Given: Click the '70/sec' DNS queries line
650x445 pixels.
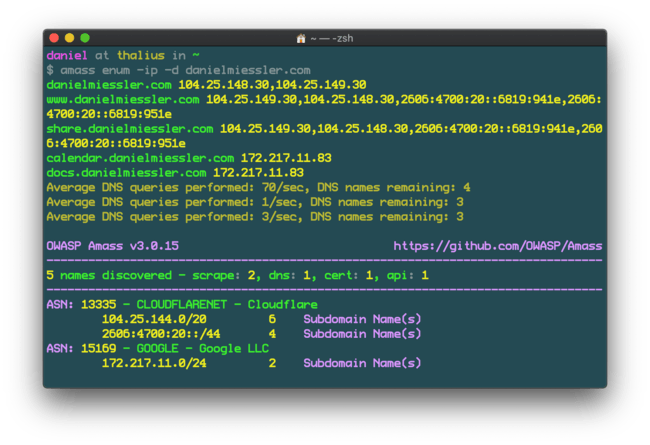Looking at the screenshot, I should [258, 187].
